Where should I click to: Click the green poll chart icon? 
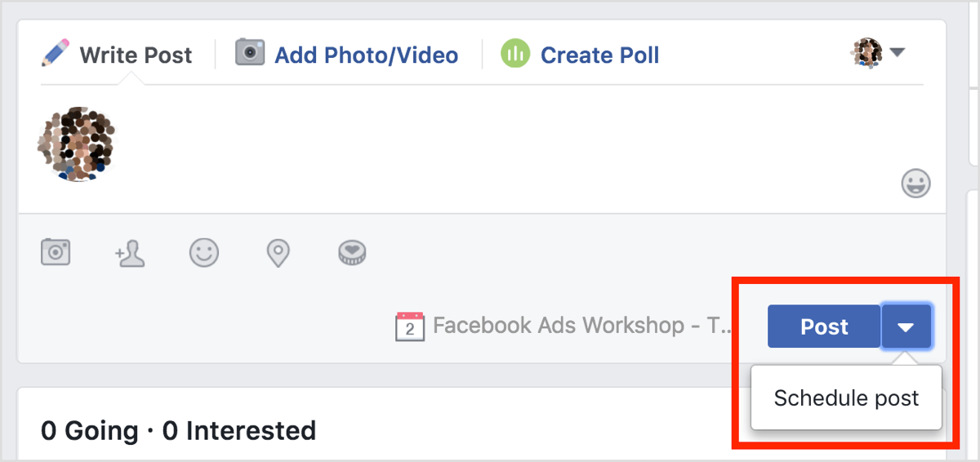click(515, 54)
